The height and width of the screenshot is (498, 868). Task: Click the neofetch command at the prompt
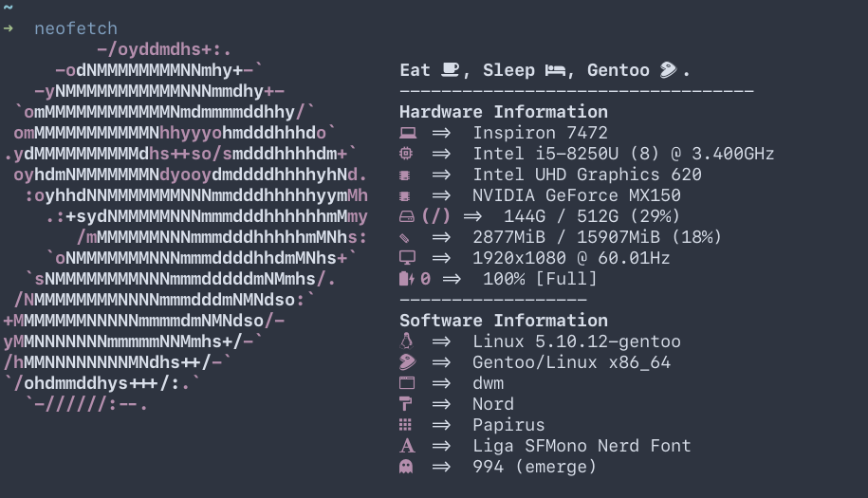point(76,28)
